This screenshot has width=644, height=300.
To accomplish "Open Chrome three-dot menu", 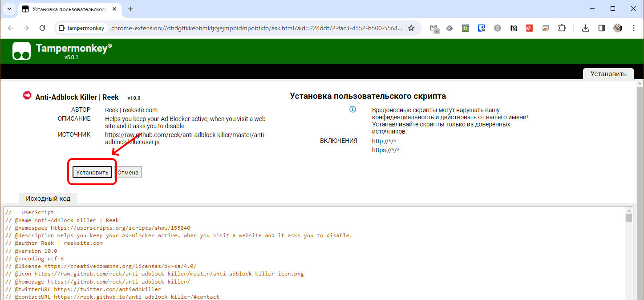I will point(633,28).
